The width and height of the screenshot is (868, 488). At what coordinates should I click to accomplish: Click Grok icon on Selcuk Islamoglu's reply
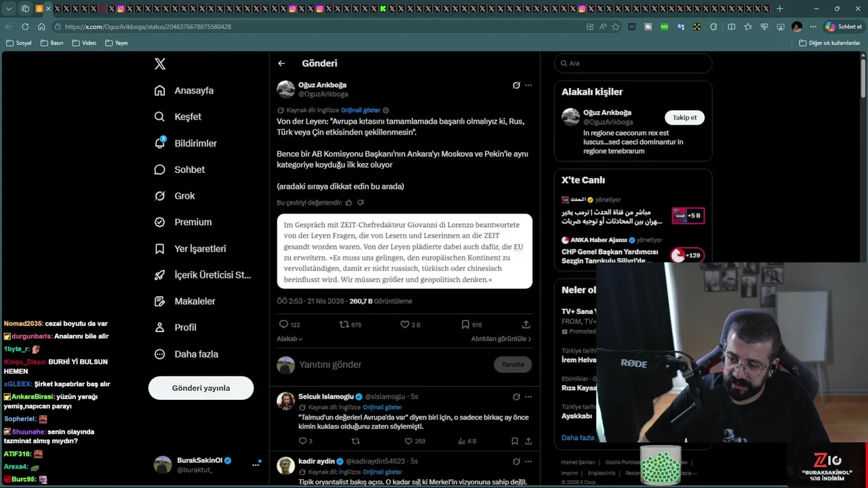[x=516, y=397]
